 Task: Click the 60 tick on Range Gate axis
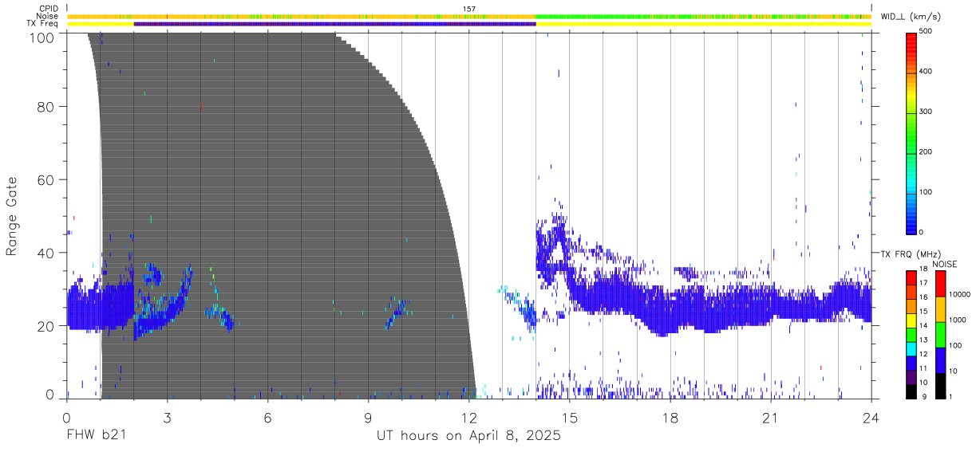click(47, 180)
